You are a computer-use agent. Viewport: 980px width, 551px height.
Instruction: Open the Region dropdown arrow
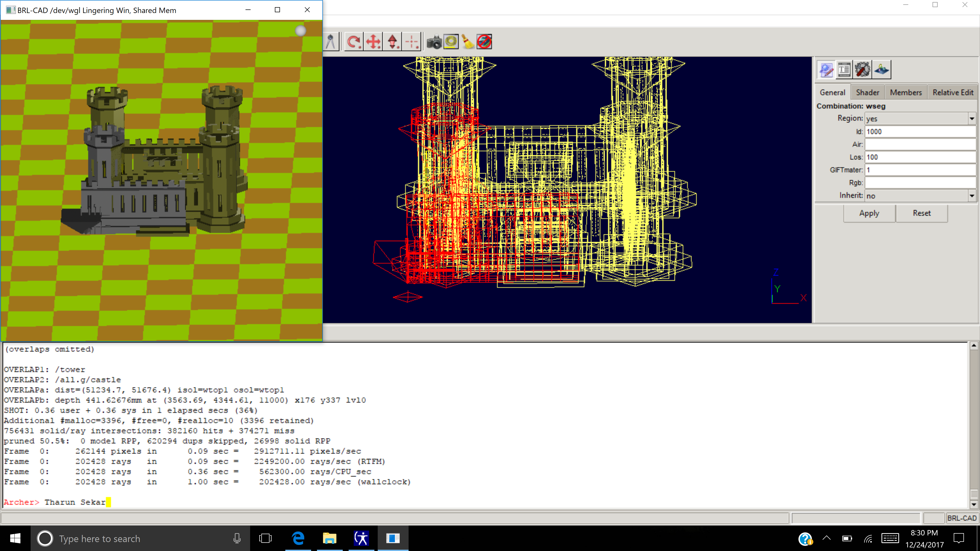click(x=972, y=119)
